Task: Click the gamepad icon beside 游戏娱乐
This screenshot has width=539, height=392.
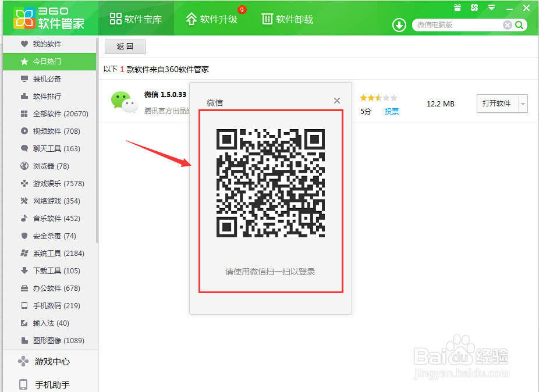Action: click(x=24, y=183)
